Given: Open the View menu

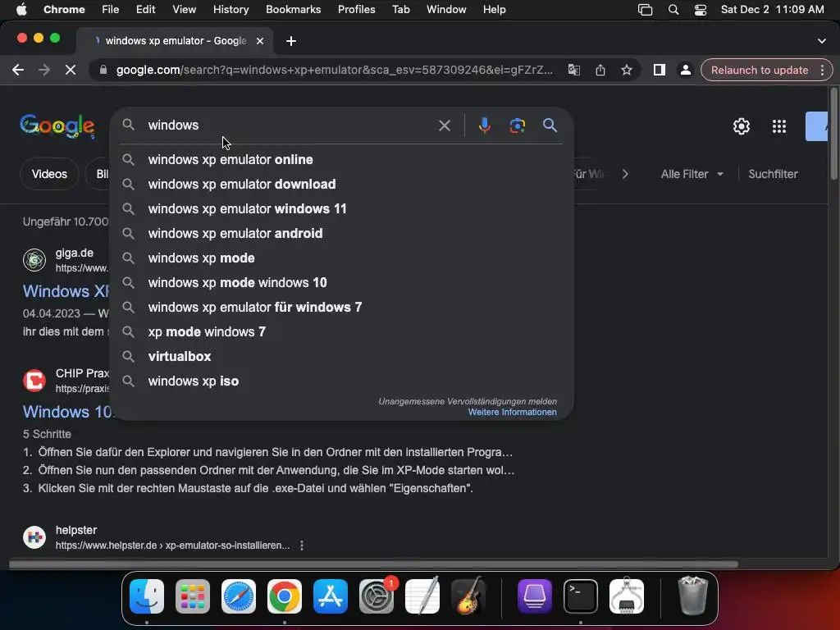Looking at the screenshot, I should pyautogui.click(x=184, y=10).
